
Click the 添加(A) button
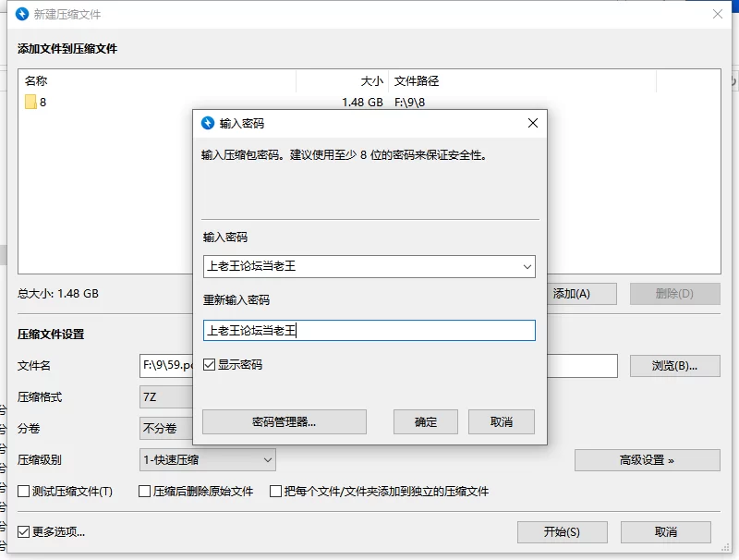click(582, 294)
